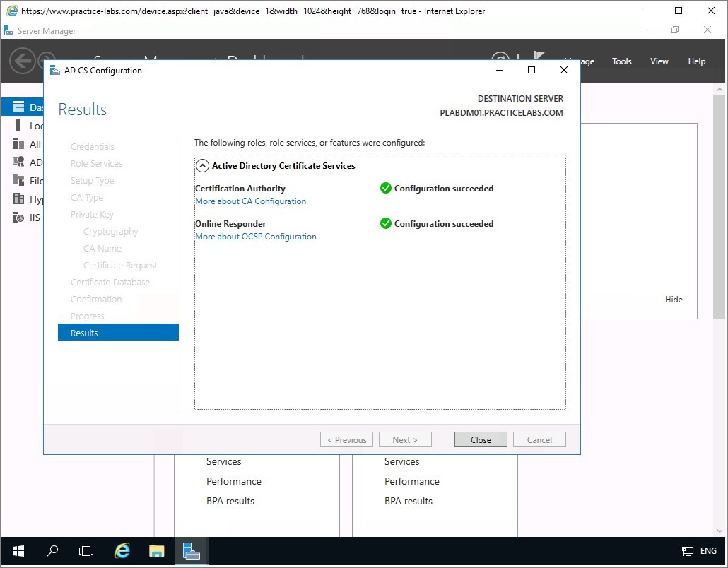The height and width of the screenshot is (568, 728).
Task: Click the AD CS Configuration title bar icon
Action: [x=55, y=71]
